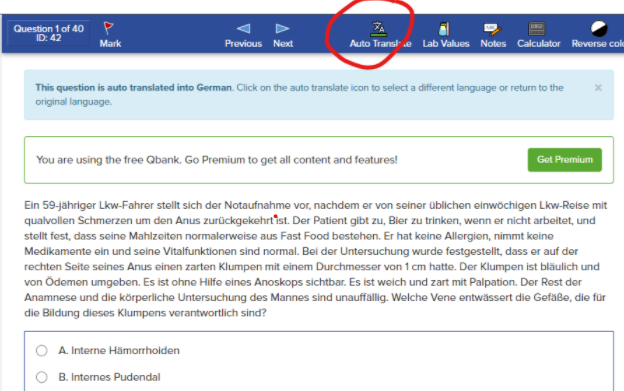The width and height of the screenshot is (624, 391).
Task: Open the Notes pencil icon
Action: 492,29
